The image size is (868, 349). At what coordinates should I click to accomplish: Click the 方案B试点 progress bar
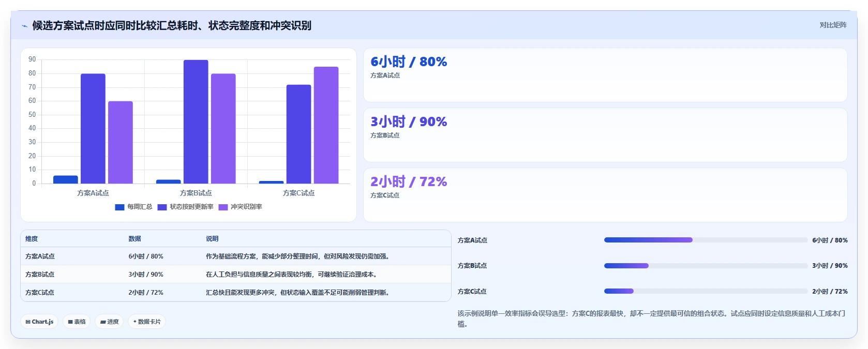click(706, 266)
